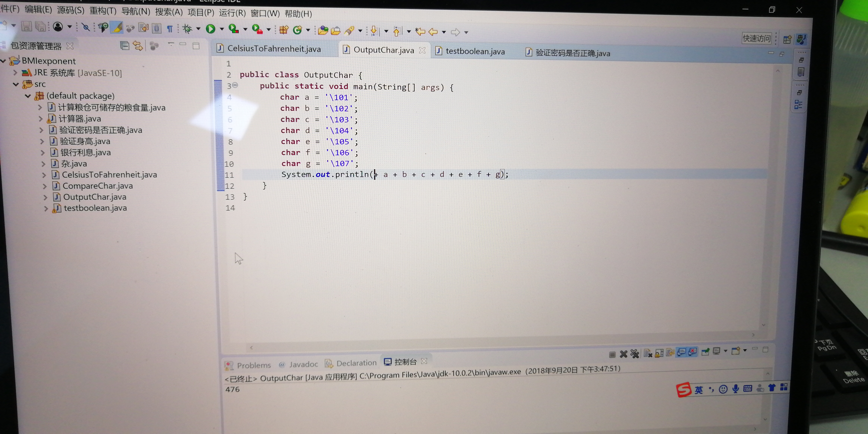Toggle Show Whitespace Characters pilcrow button
868x434 pixels.
pos(170,29)
